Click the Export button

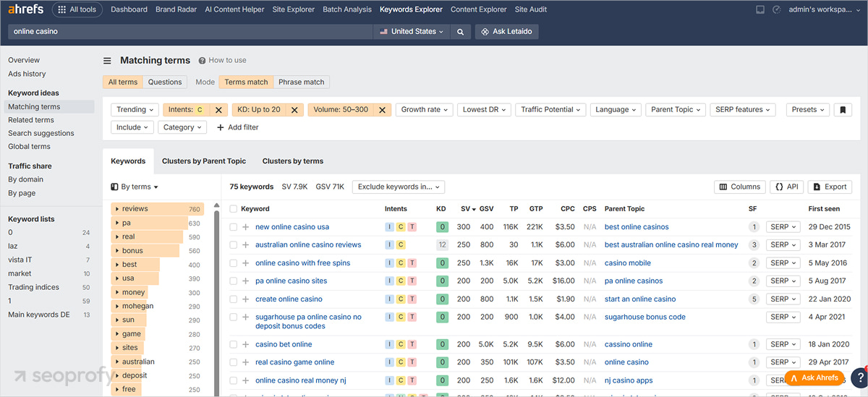830,187
